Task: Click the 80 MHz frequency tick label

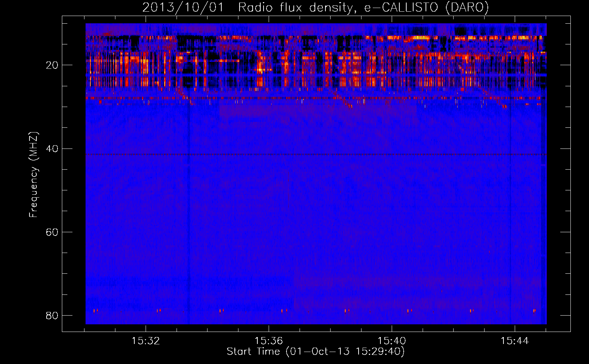Action: click(x=52, y=316)
